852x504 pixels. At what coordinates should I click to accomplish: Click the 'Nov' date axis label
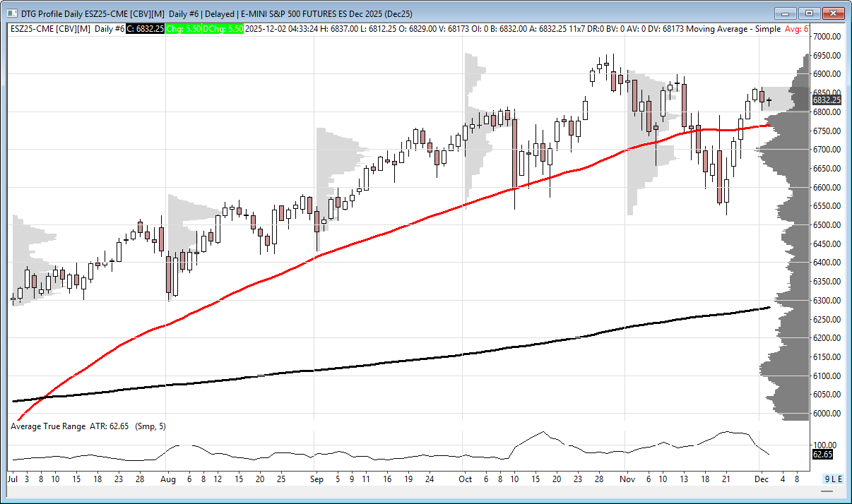pos(626,479)
